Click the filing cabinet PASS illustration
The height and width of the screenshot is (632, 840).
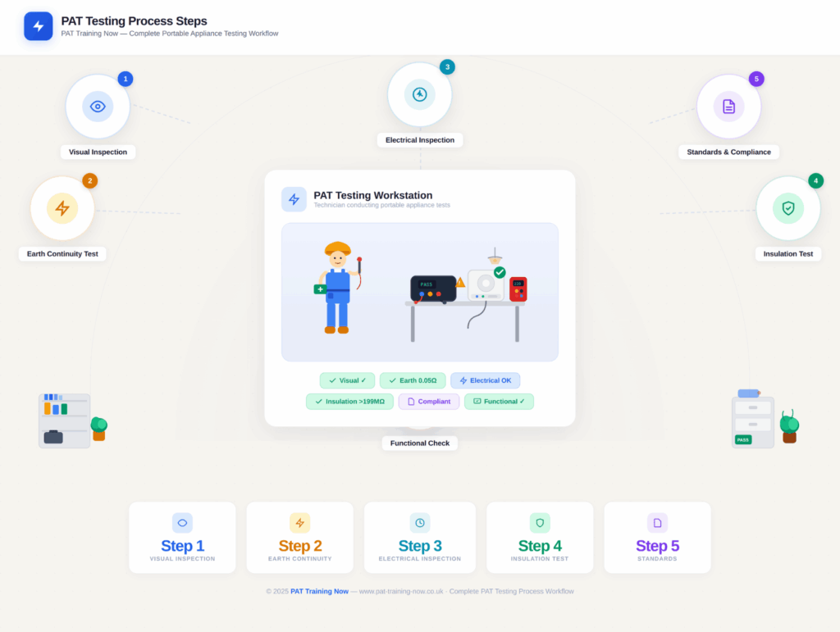tap(753, 420)
